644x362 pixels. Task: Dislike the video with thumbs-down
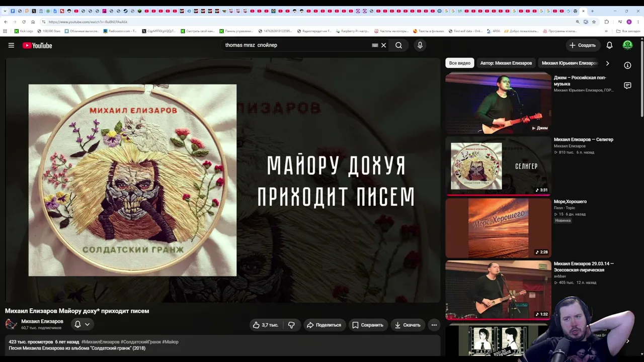point(291,325)
